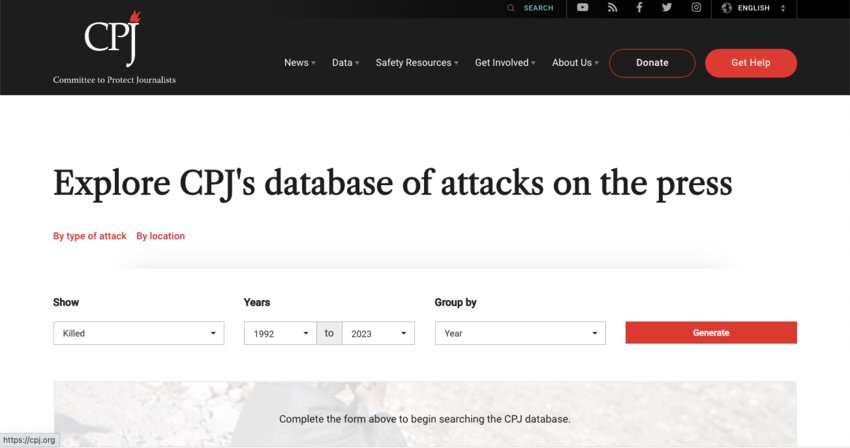Click the 'Years' field label

point(257,303)
